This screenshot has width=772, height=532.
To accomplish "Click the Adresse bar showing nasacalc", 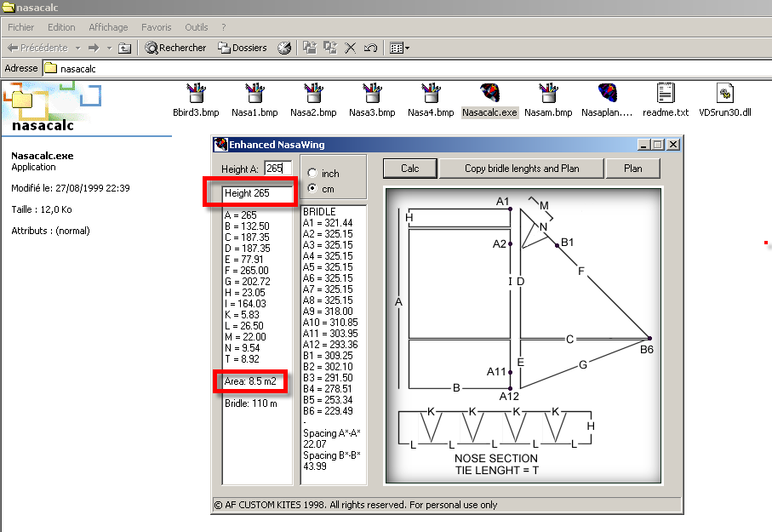I will pos(407,68).
